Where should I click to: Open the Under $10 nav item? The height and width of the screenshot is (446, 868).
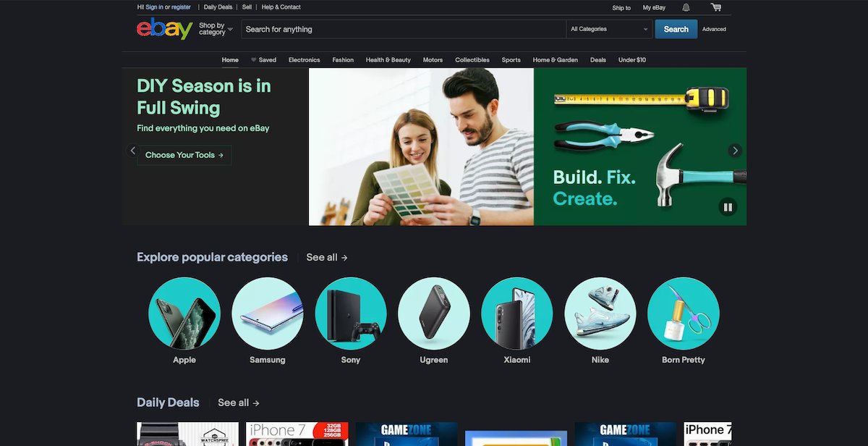[632, 60]
